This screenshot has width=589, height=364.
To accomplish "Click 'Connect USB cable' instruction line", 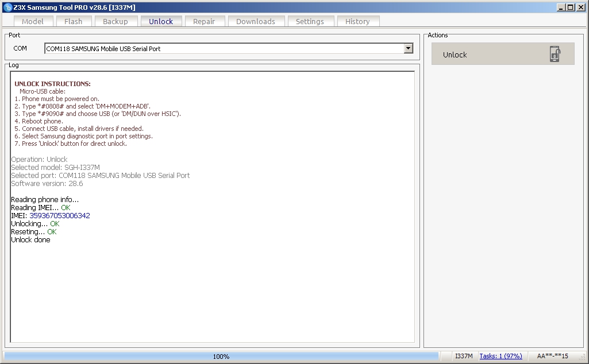I will 79,129.
